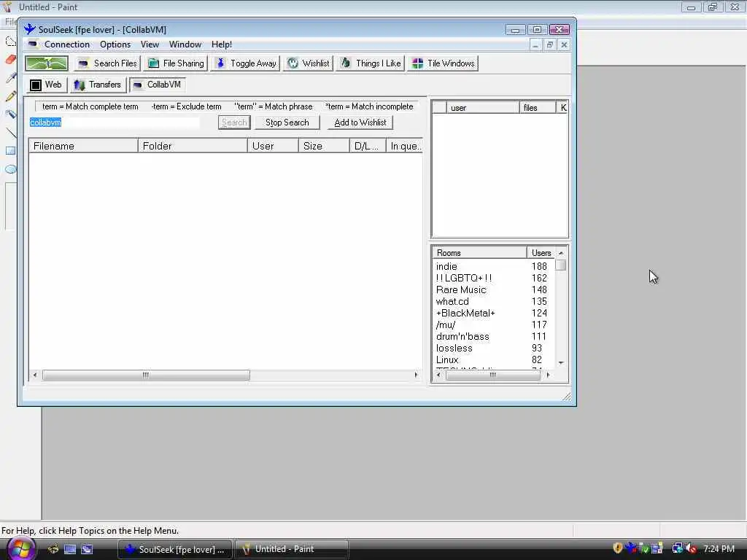The height and width of the screenshot is (560, 747).
Task: Toggle Away status
Action: [245, 63]
